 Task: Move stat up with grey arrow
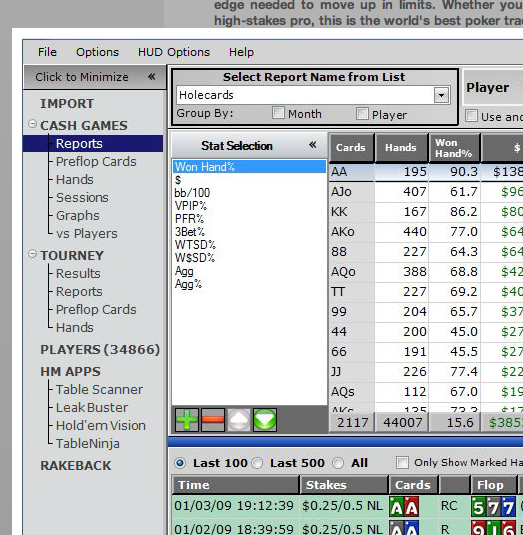[238, 420]
